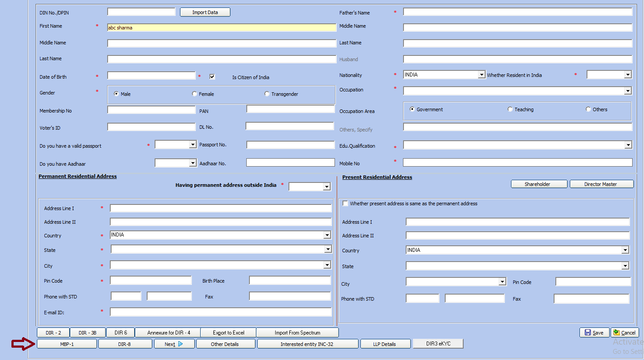Viewport: 644px width, 360px height.
Task: Click Import From Spectrum button
Action: pos(297,333)
